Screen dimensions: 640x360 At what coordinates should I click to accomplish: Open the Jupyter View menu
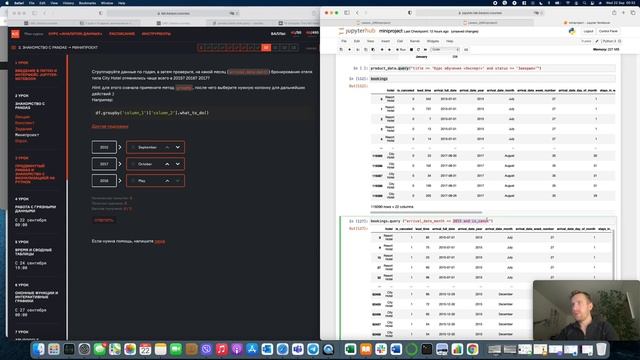tap(370, 41)
